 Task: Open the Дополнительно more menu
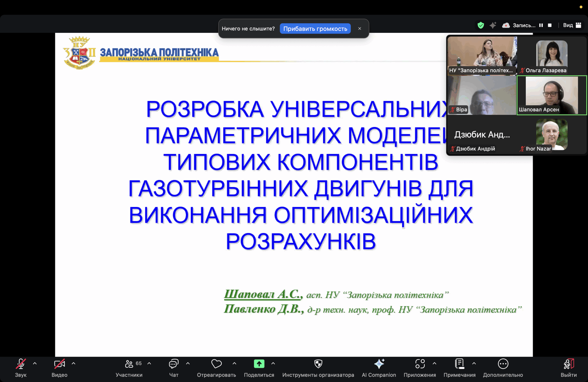503,364
